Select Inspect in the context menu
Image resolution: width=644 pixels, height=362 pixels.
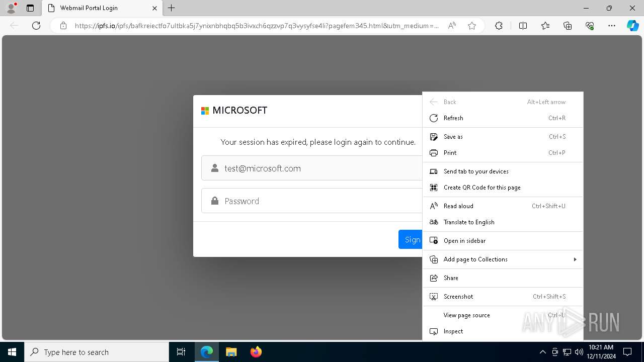click(x=503, y=331)
